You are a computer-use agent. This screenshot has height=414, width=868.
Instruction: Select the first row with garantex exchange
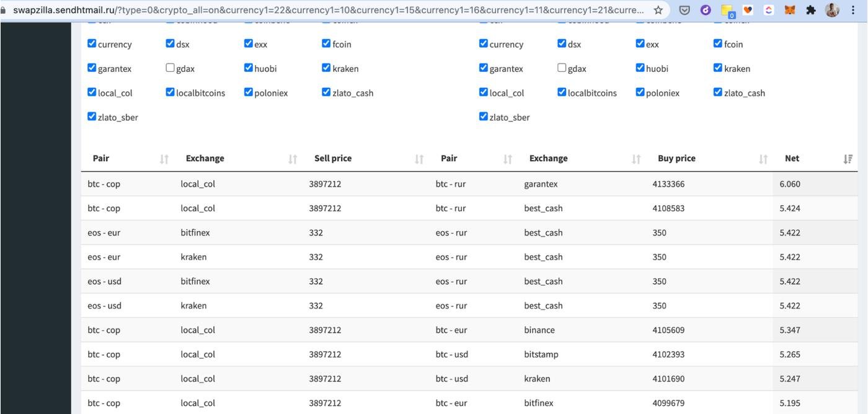click(x=541, y=184)
